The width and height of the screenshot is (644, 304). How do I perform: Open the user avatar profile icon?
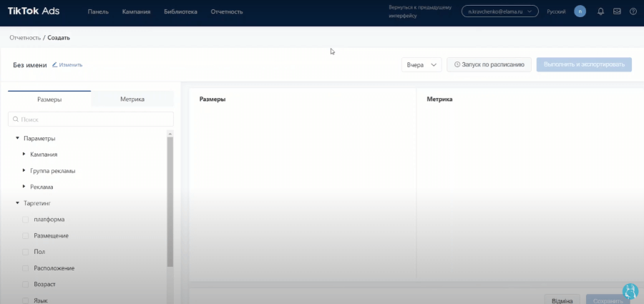coord(580,11)
